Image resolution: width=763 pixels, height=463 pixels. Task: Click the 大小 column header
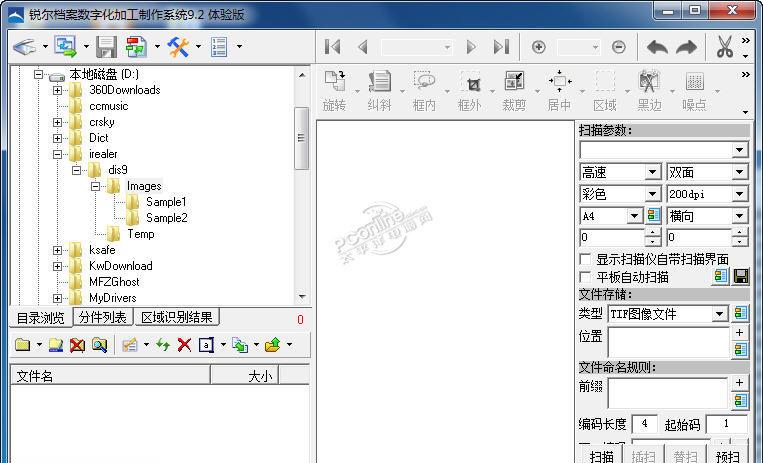pyautogui.click(x=245, y=376)
